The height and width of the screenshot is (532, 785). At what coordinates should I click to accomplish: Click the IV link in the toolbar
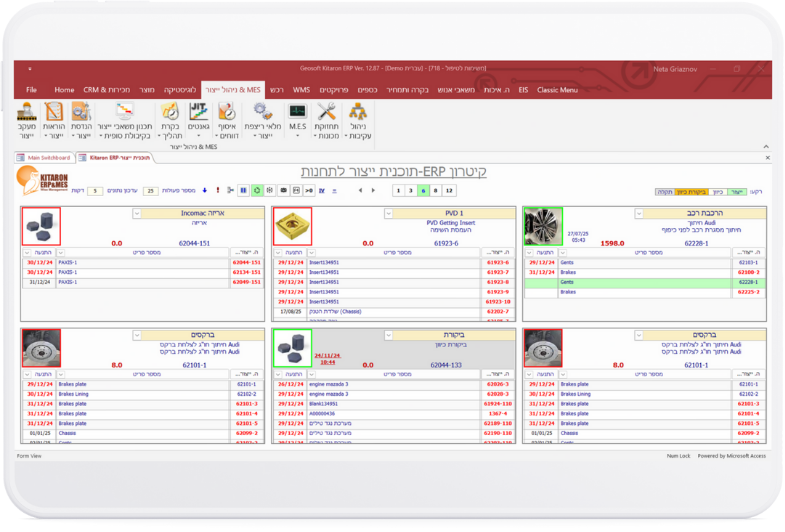pos(322,191)
